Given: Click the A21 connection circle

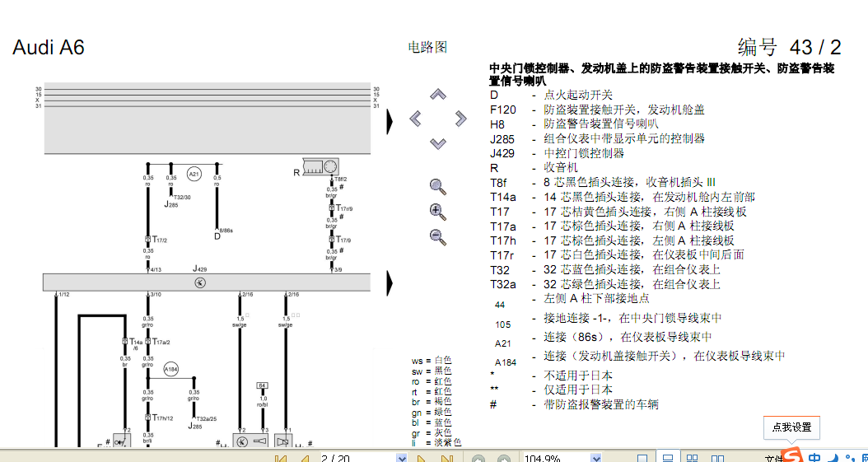Looking at the screenshot, I should pyautogui.click(x=194, y=175).
